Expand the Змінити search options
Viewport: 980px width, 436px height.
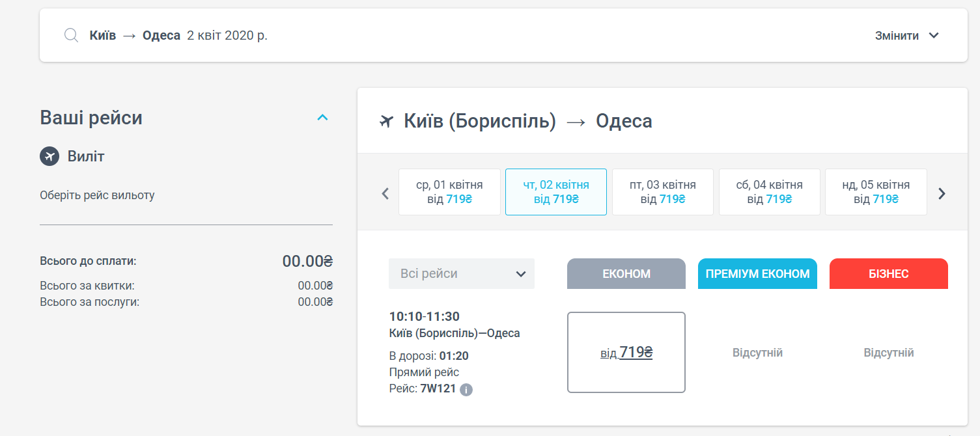(x=907, y=36)
